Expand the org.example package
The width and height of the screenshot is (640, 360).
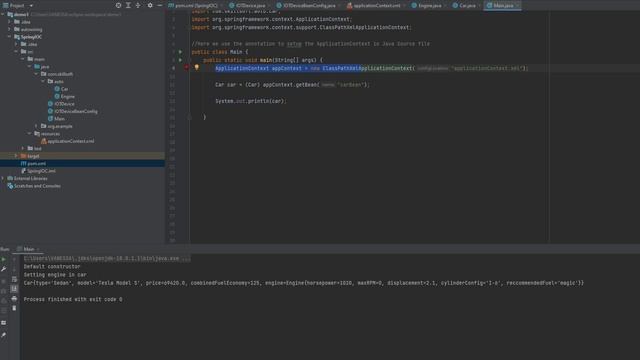pyautogui.click(x=36, y=126)
